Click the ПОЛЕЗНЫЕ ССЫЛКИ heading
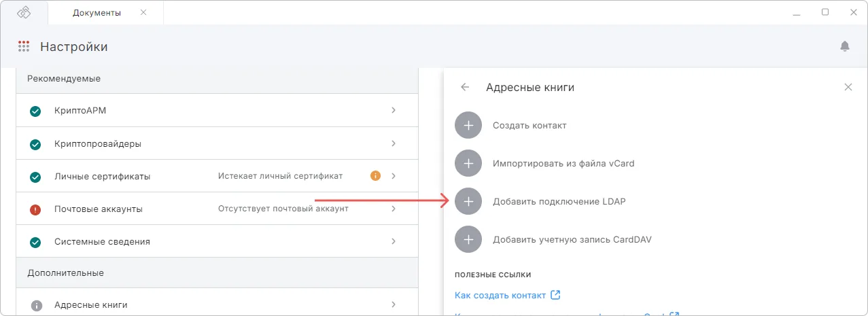The height and width of the screenshot is (316, 868). tap(493, 275)
